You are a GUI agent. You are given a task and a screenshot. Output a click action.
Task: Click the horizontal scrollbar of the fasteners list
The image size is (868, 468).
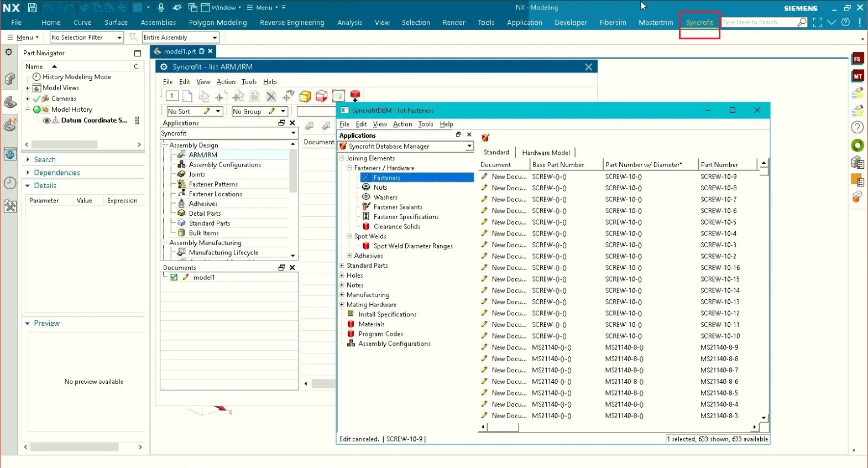pyautogui.click(x=619, y=427)
